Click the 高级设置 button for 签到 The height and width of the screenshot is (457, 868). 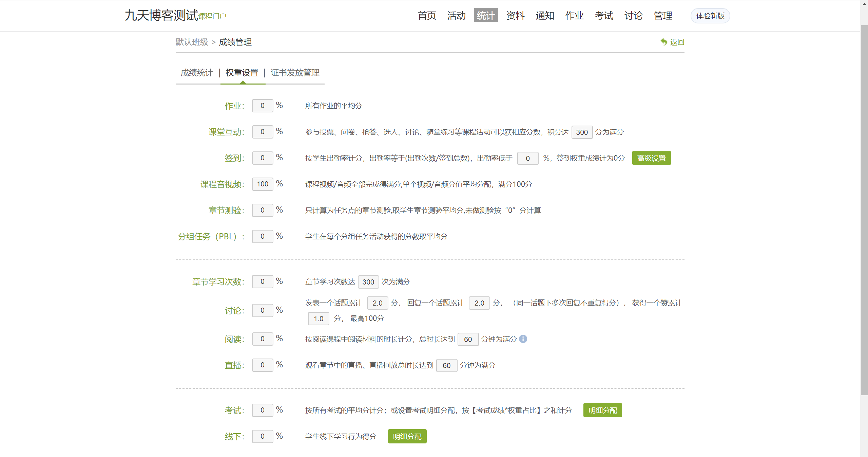tap(652, 158)
